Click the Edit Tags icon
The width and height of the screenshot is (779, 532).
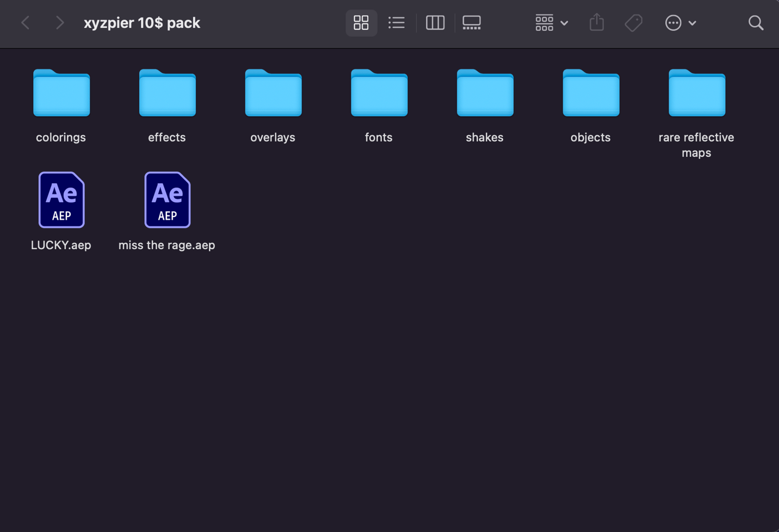(634, 23)
